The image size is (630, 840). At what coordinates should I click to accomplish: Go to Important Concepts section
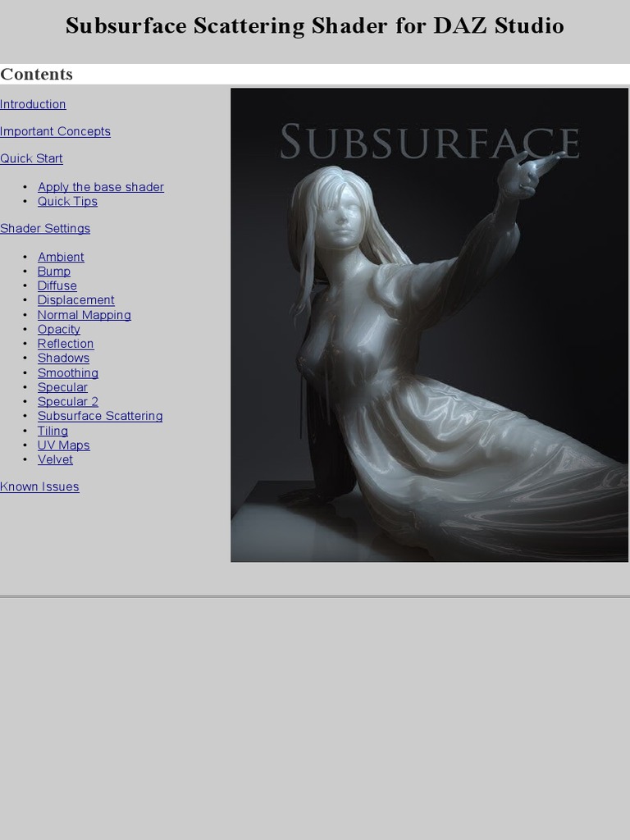tap(55, 131)
